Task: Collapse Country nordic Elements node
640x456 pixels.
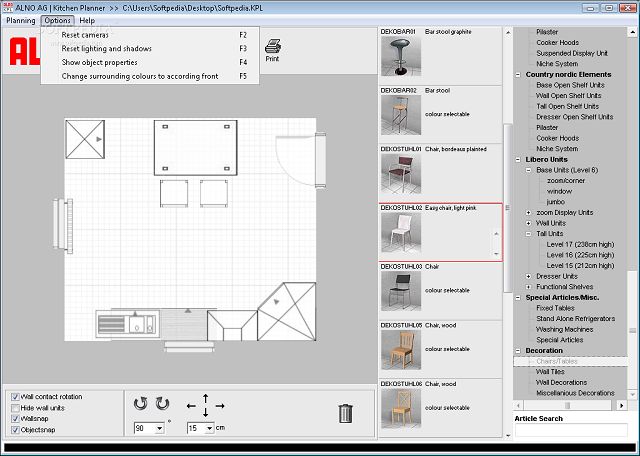Action: coord(518,75)
